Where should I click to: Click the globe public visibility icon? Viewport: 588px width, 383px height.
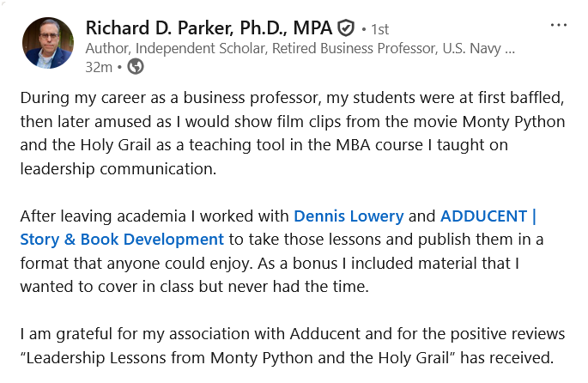136,67
